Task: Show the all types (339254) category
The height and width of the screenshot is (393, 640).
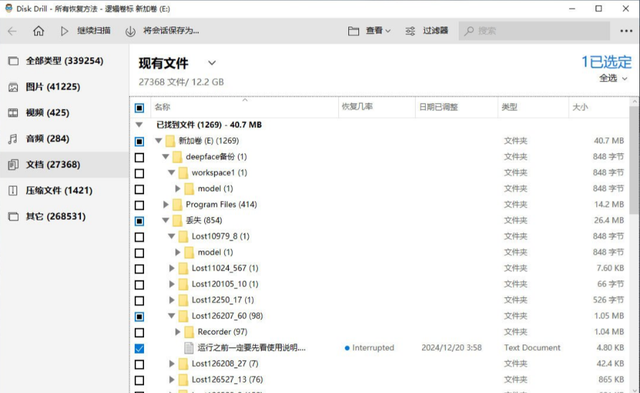Action: (64, 61)
